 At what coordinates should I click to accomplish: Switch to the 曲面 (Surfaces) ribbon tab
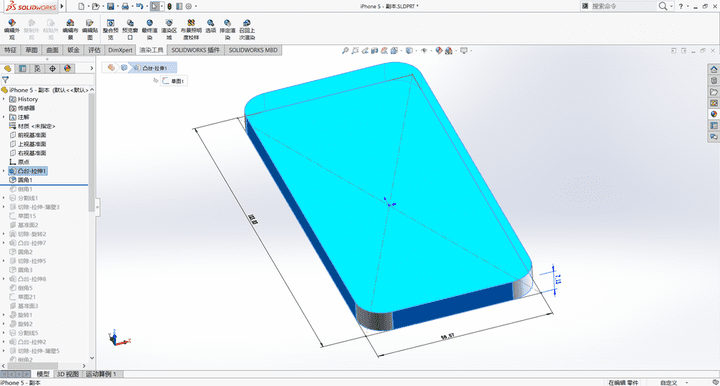[x=52, y=50]
